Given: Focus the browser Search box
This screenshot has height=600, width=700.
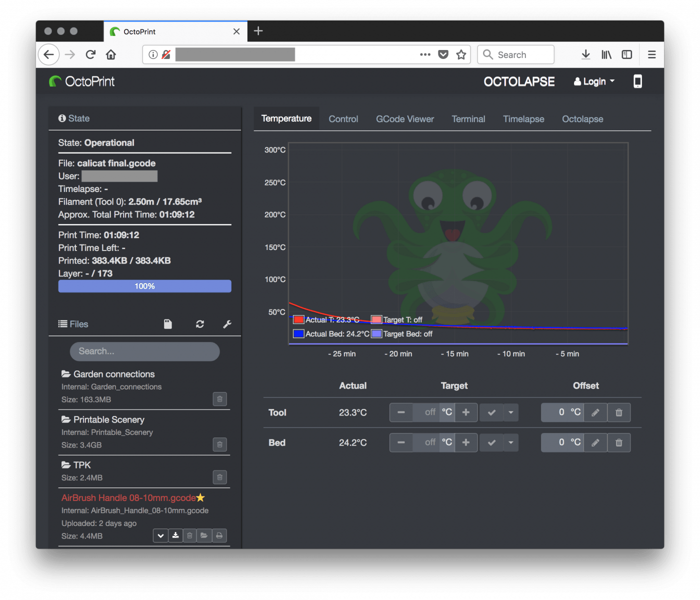Looking at the screenshot, I should tap(515, 54).
